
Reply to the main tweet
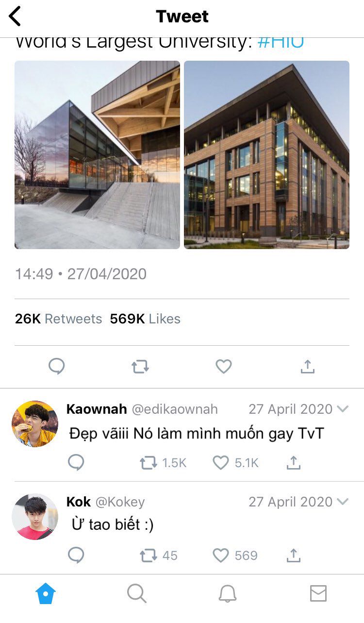[x=57, y=366]
